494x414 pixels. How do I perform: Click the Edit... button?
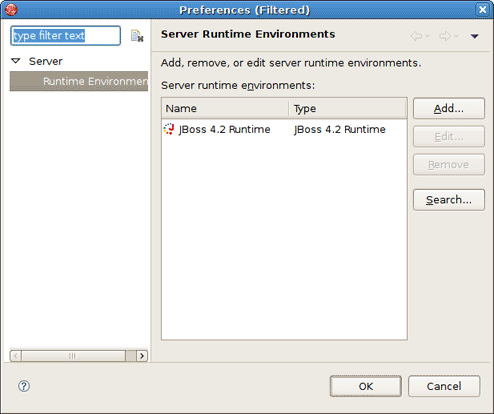[x=449, y=136]
